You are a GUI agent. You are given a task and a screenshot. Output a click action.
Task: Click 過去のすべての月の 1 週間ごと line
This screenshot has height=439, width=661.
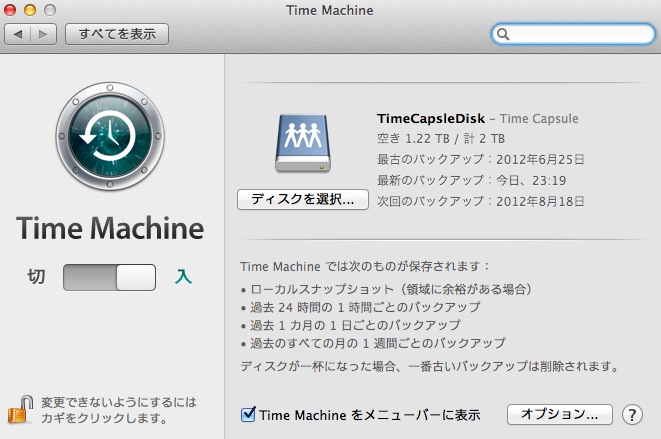(x=373, y=343)
